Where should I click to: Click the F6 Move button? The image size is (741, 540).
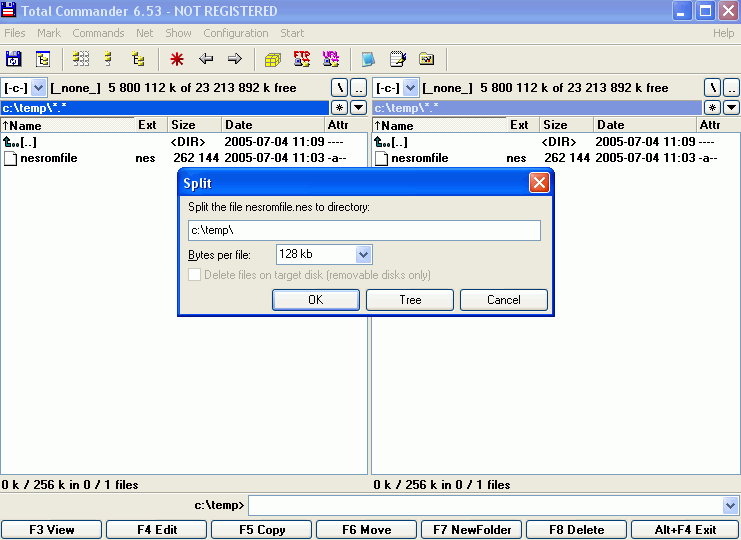click(367, 530)
